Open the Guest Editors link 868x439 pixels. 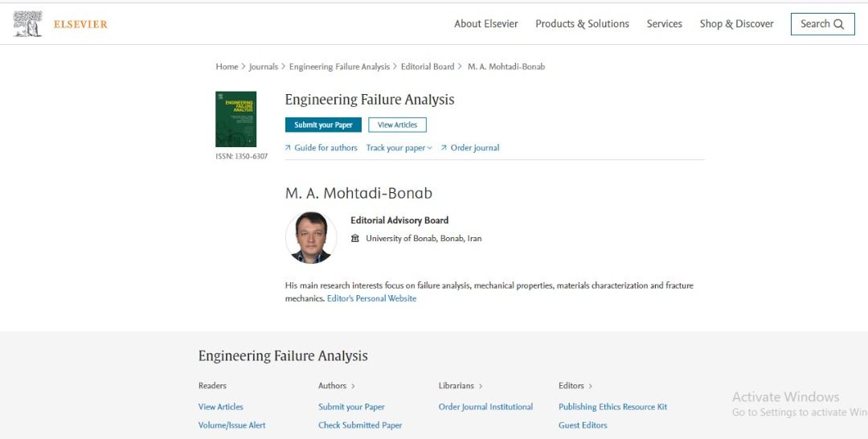click(x=583, y=425)
